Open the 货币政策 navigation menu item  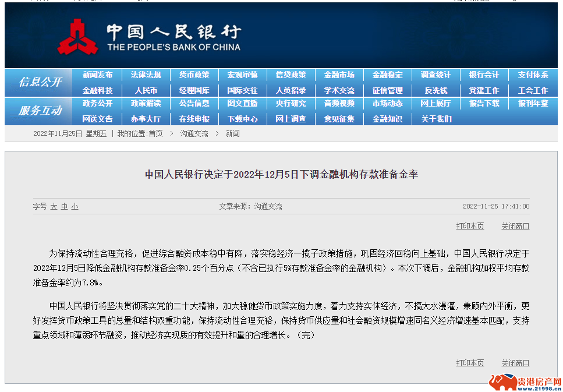click(x=194, y=75)
